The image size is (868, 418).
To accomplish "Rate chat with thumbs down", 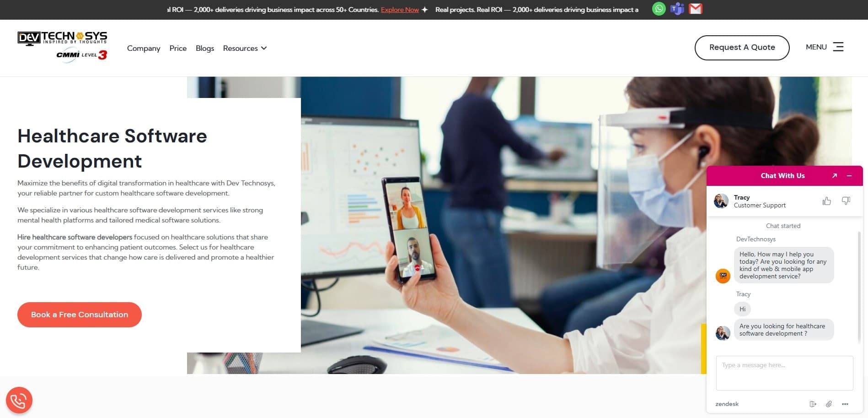I will click(x=846, y=201).
